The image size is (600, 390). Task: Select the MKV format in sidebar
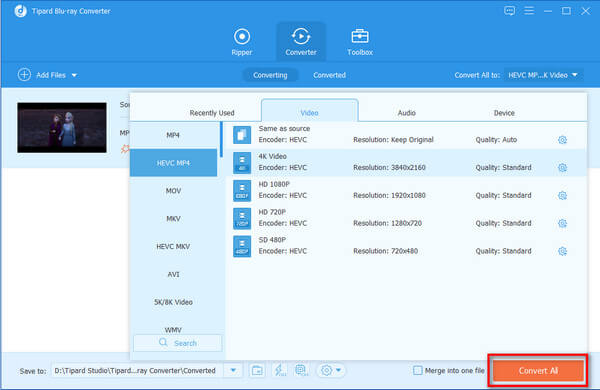(x=173, y=219)
